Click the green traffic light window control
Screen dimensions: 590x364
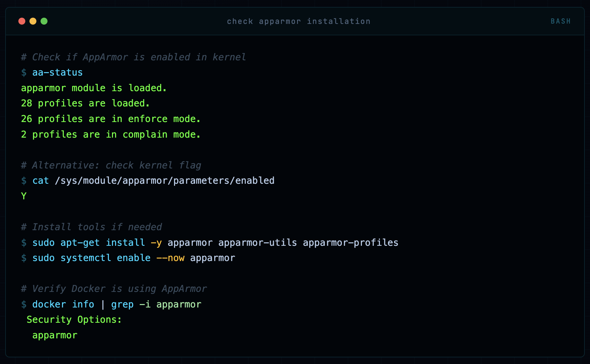(x=44, y=21)
